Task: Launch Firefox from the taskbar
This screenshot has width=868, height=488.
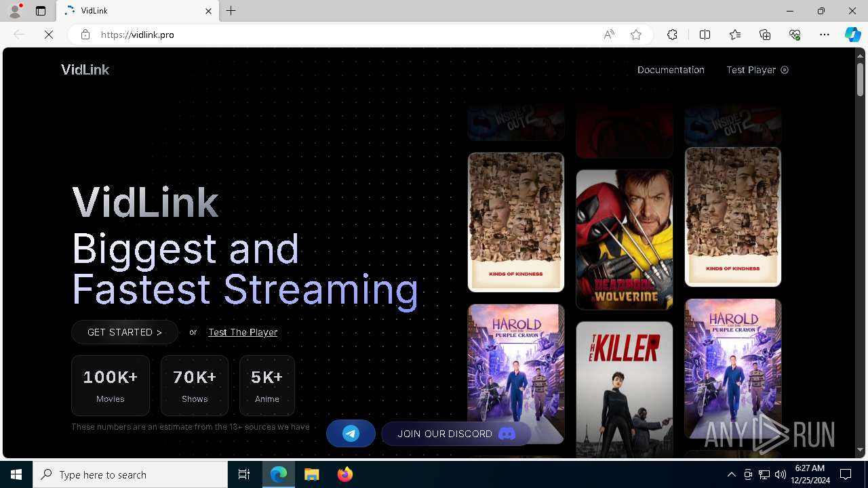Action: [345, 474]
